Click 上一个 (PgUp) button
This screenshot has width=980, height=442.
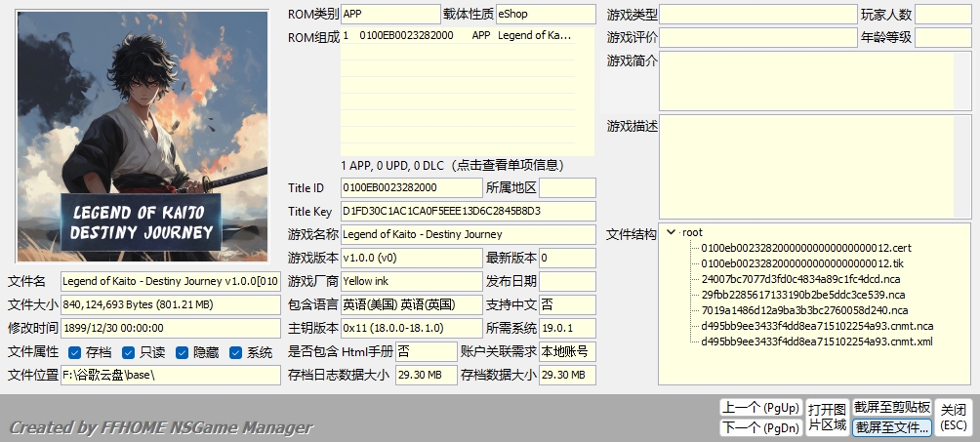point(760,407)
